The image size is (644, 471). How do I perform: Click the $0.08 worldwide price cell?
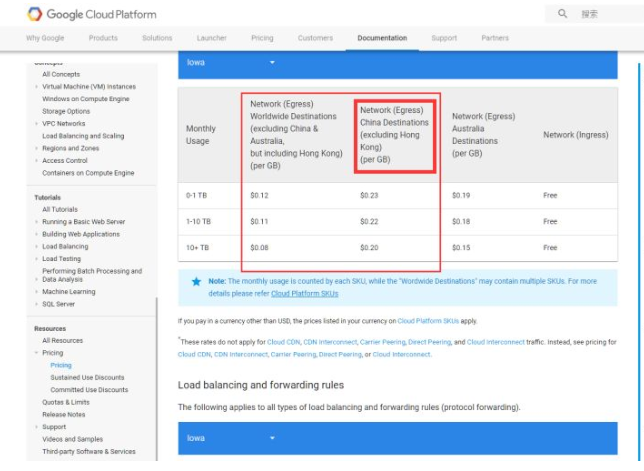(259, 248)
